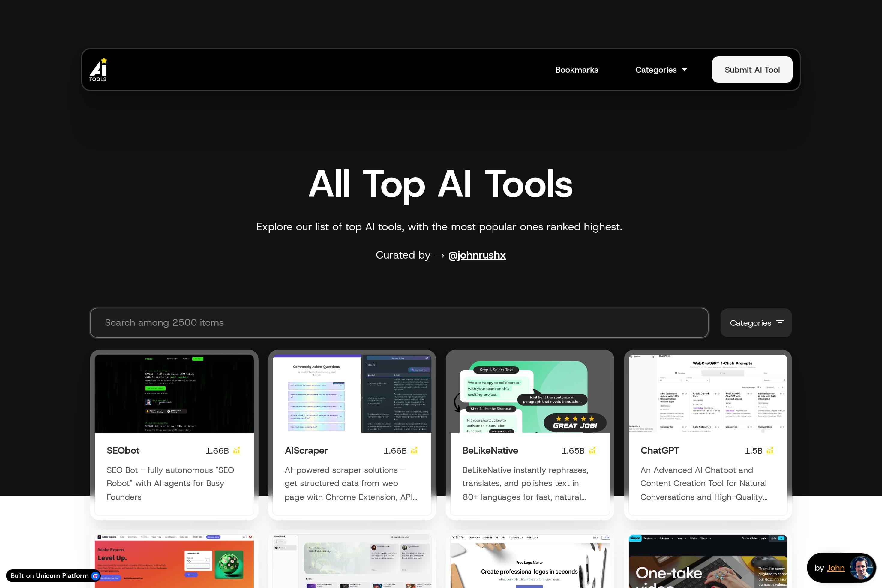Open the character.ai card thumbnail
Viewport: 882px width, 588px height.
point(352,561)
